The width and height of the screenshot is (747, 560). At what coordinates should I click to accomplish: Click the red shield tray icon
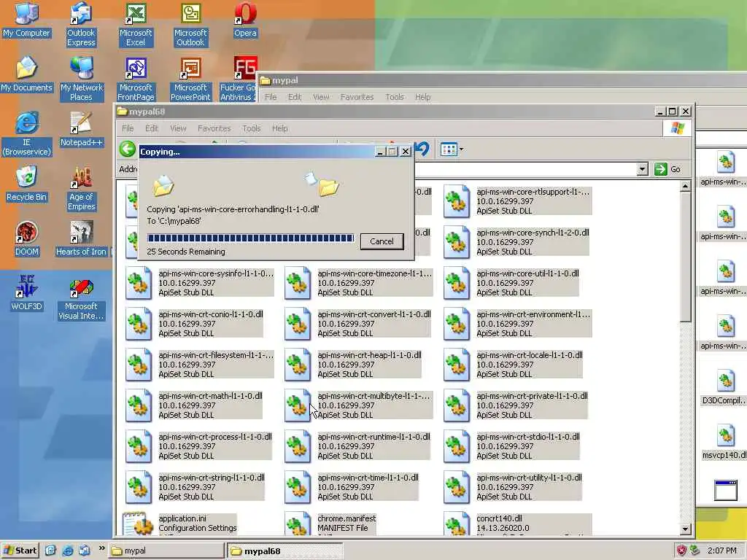coord(682,551)
